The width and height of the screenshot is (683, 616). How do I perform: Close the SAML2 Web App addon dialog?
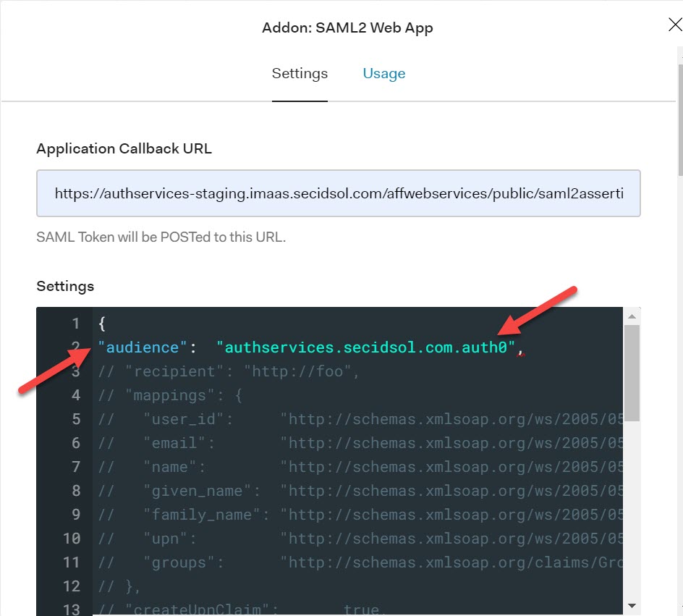675,25
